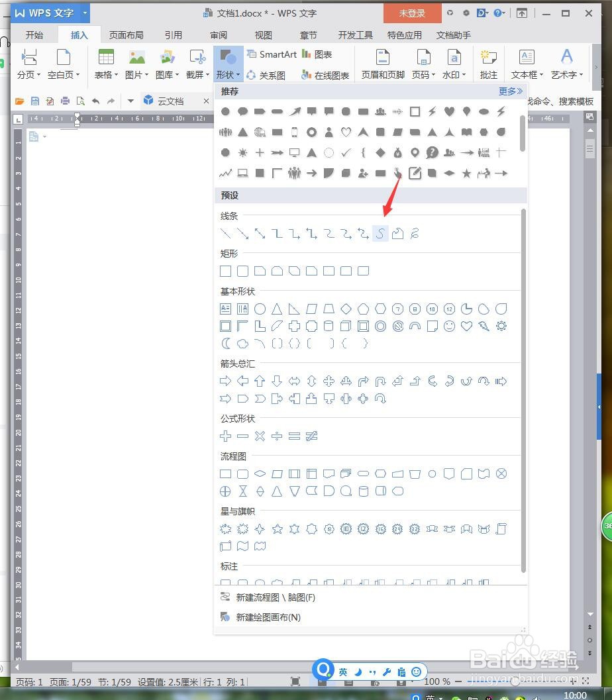The image size is (612, 700).
Task: Click the comment (批注) button
Action: tap(488, 65)
